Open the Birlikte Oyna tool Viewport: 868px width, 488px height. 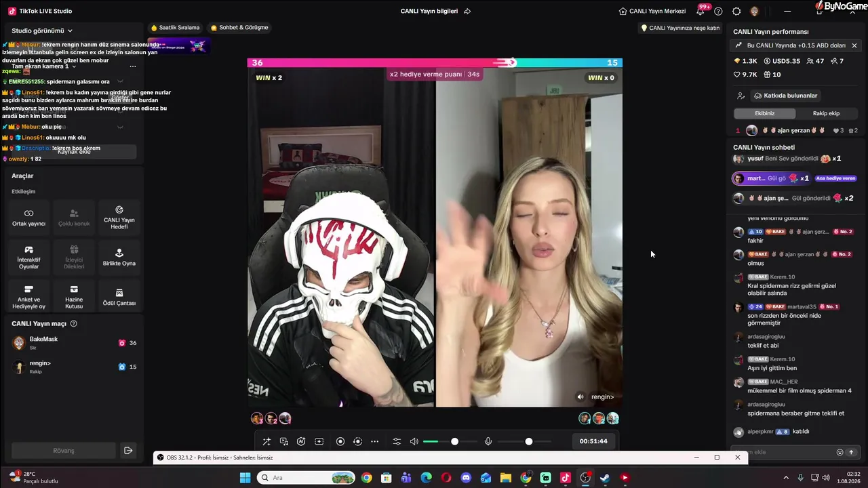[119, 258]
